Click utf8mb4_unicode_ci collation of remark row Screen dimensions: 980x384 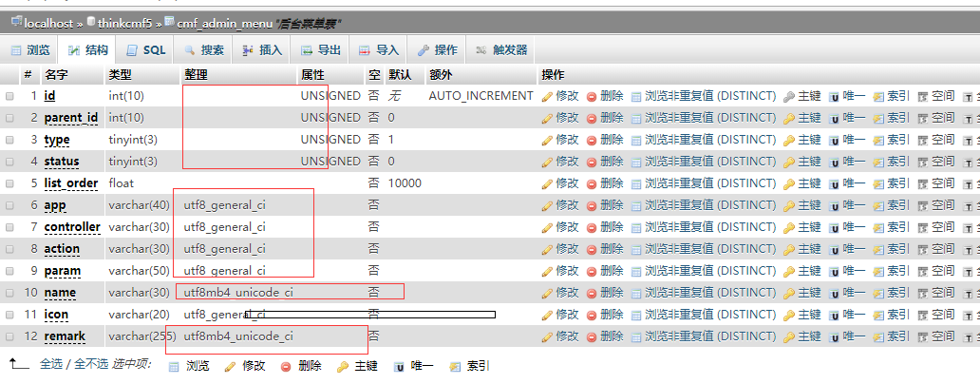tap(238, 336)
